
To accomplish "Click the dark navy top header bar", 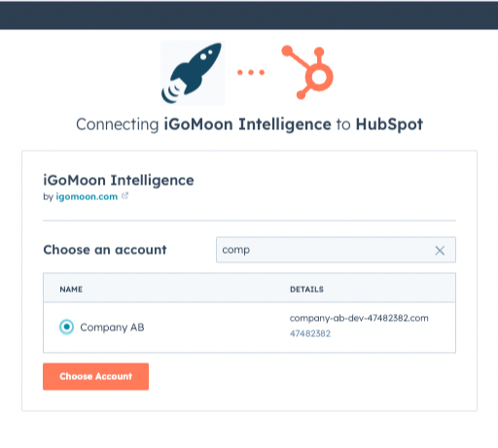I will point(249,15).
